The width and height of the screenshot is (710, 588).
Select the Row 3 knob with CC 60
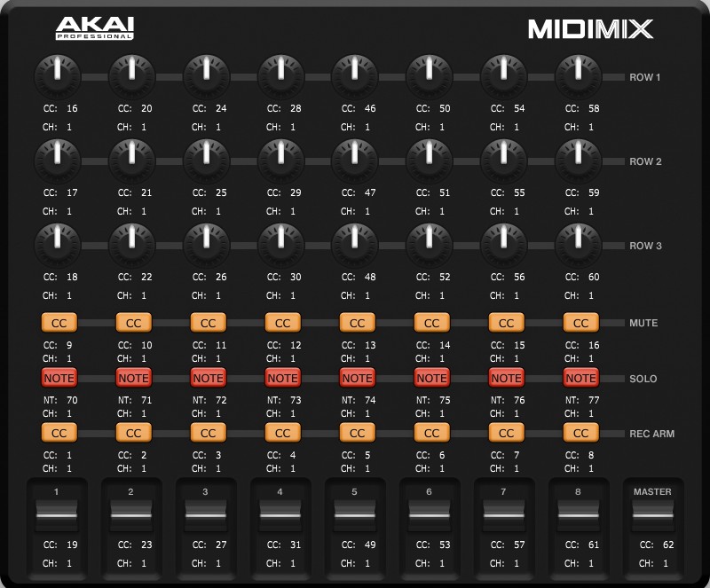[x=580, y=245]
